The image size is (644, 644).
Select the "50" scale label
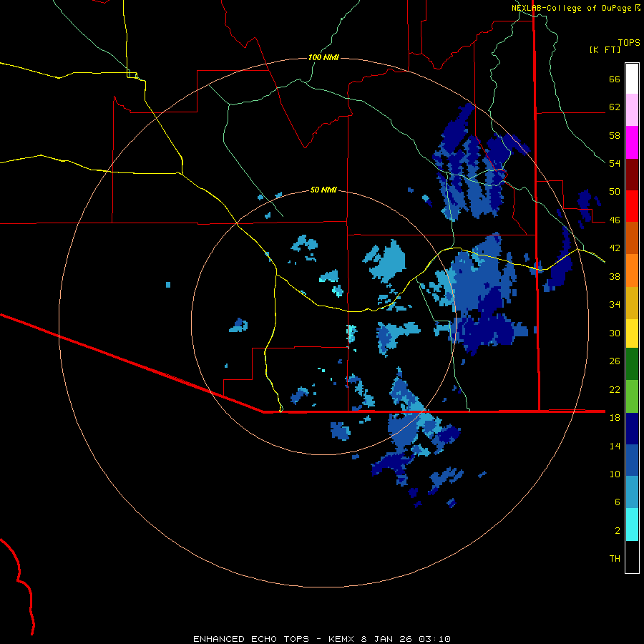point(615,192)
